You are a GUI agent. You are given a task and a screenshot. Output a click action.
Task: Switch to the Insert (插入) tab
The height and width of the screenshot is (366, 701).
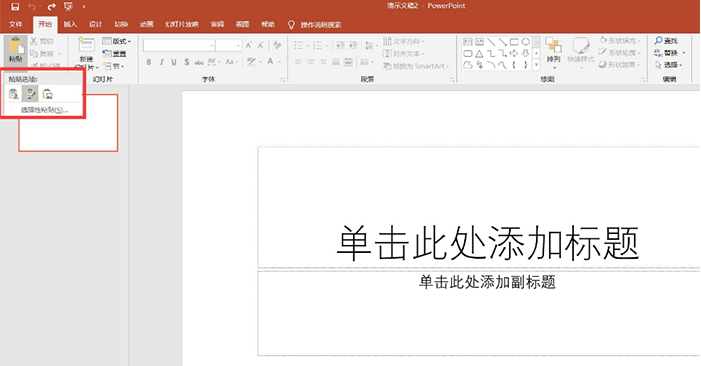coord(70,24)
